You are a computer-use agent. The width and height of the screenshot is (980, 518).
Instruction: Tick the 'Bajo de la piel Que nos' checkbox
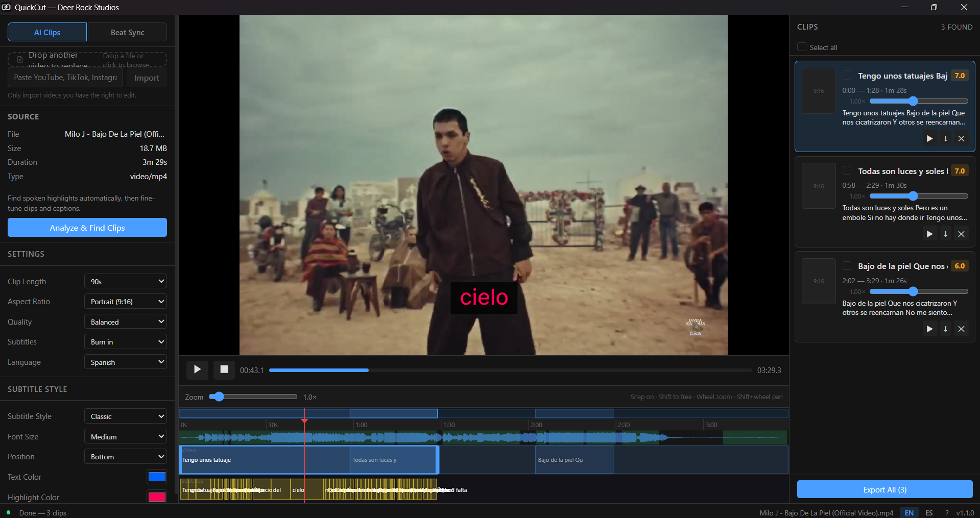(847, 266)
